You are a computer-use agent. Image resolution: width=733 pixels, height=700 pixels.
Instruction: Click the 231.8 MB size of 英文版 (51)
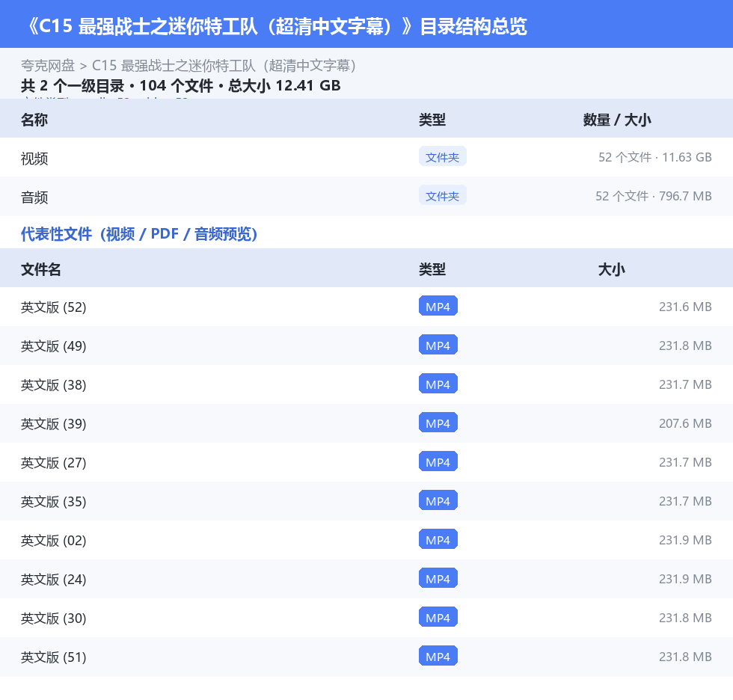685,657
